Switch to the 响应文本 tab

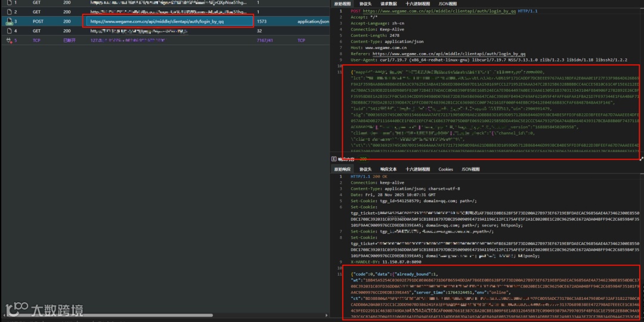pos(389,169)
